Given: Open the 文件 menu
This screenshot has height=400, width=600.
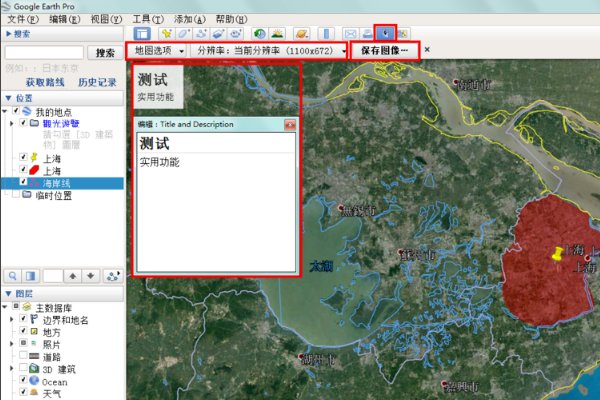Looking at the screenshot, I should tap(23, 19).
